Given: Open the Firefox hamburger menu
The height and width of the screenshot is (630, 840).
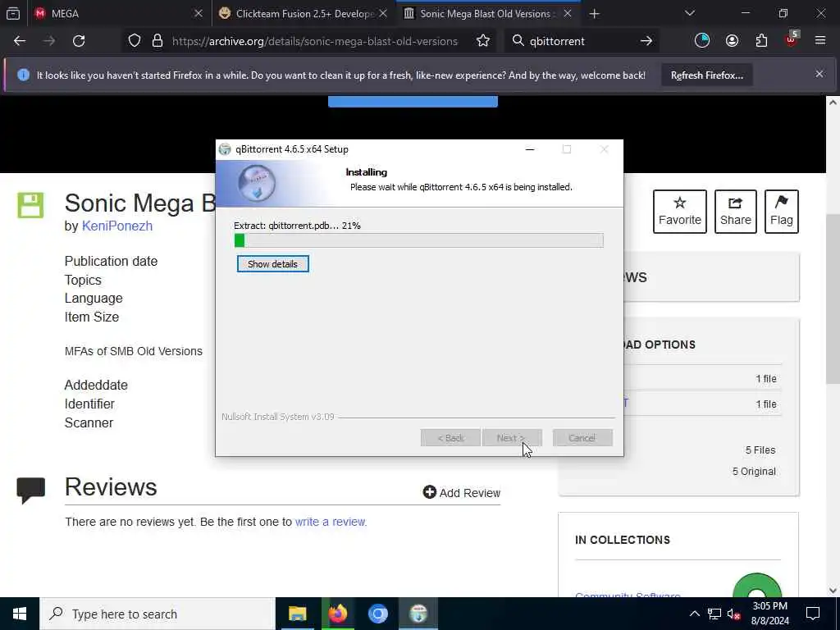Looking at the screenshot, I should [x=820, y=41].
